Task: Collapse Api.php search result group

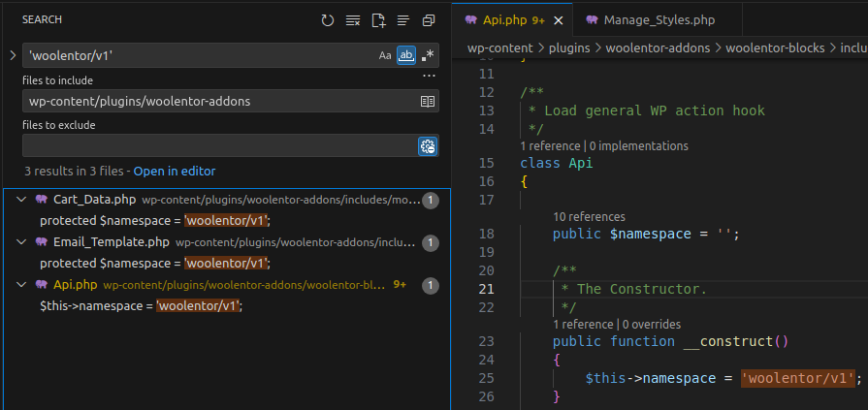Action: (x=22, y=285)
